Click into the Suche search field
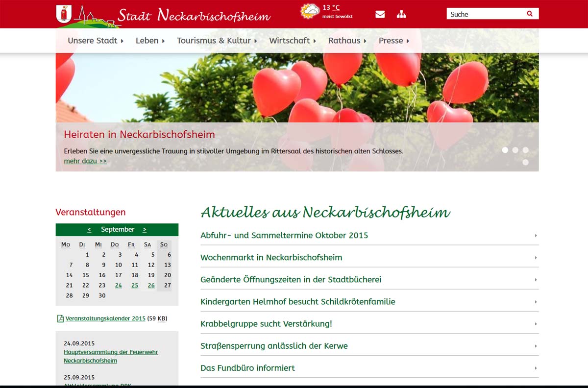This screenshot has height=388, width=588. [485, 14]
